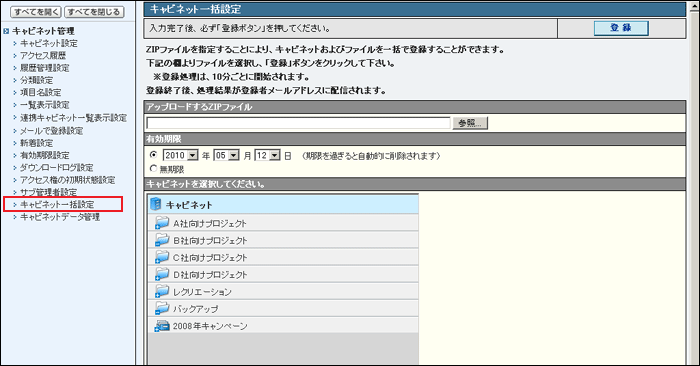Click the キャビネット root icon
Viewport: 700px width, 366px height.
click(155, 204)
